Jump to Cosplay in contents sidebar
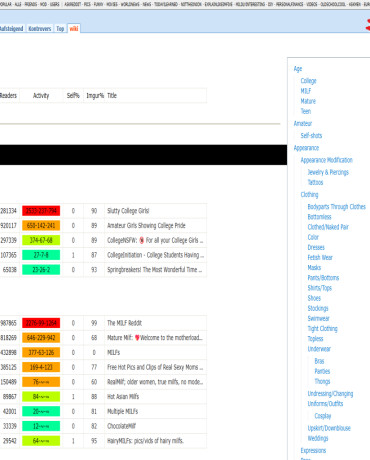 (x=323, y=416)
